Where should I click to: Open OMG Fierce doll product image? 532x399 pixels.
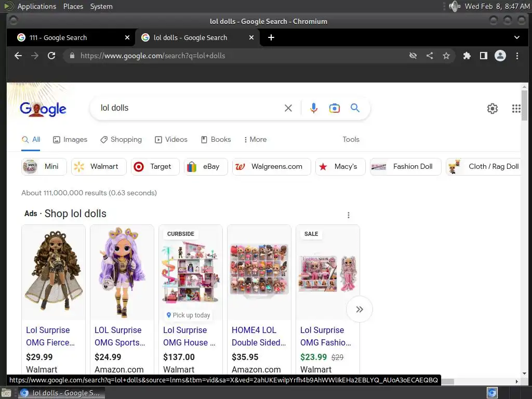pyautogui.click(x=54, y=272)
